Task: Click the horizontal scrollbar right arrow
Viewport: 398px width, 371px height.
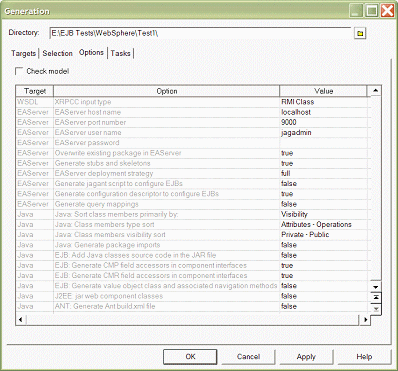Action: click(x=366, y=320)
